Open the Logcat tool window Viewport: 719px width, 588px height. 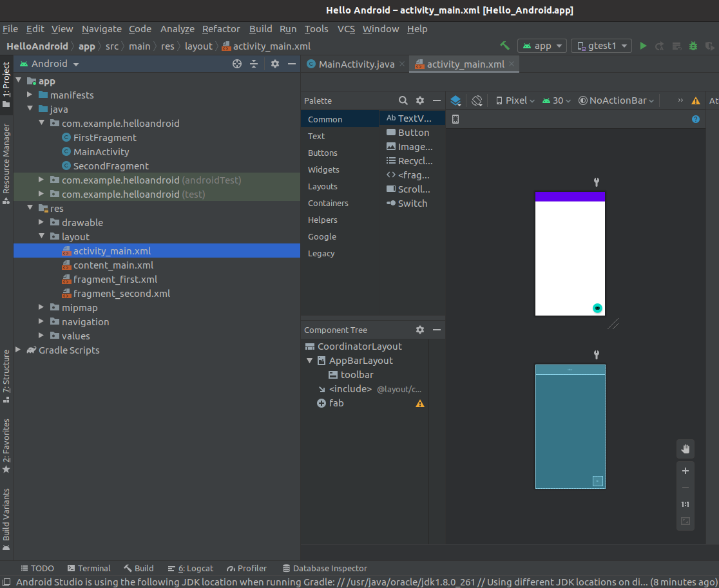[x=190, y=568]
